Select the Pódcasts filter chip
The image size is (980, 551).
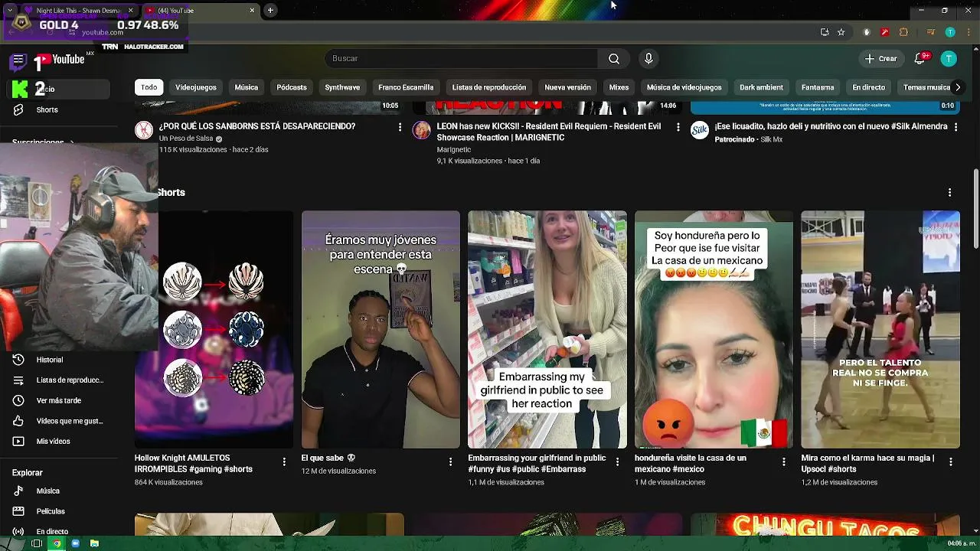point(292,87)
